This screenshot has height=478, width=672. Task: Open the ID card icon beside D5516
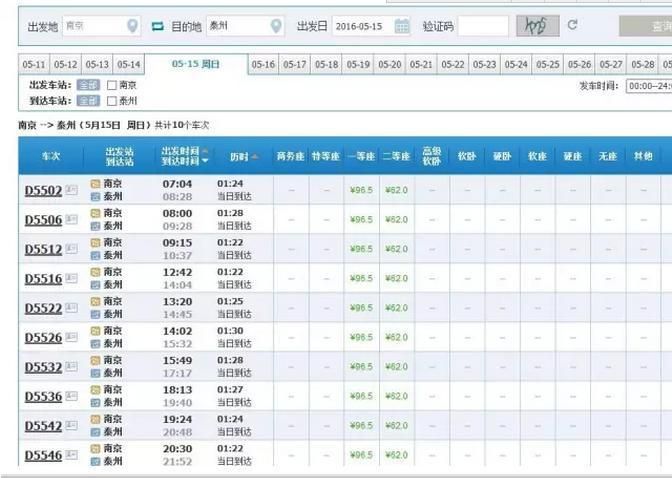tap(71, 279)
